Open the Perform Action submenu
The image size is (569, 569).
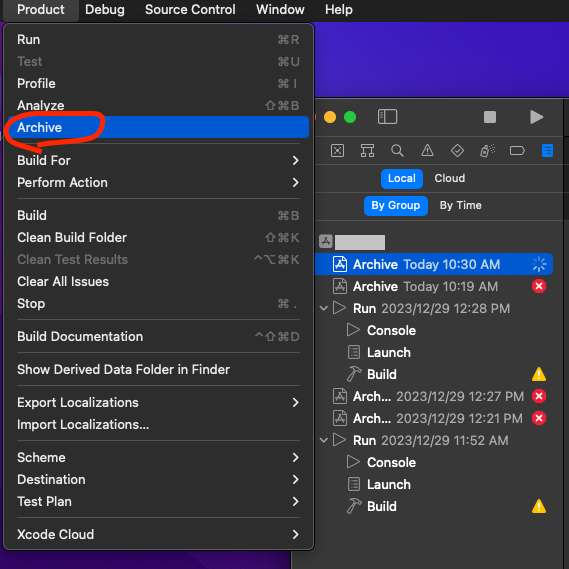coord(158,183)
